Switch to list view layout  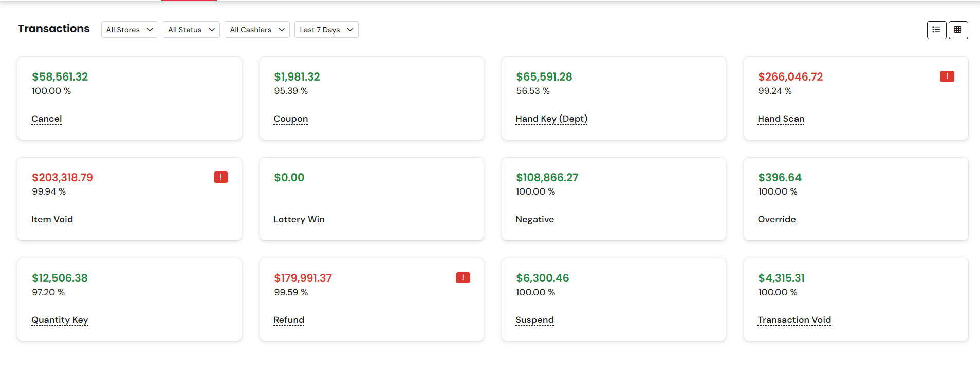(936, 30)
